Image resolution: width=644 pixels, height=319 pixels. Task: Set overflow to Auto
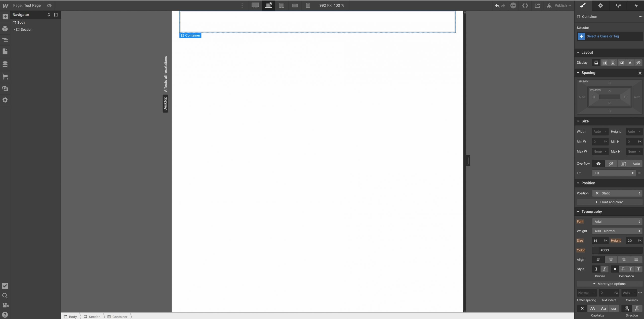pos(636,164)
